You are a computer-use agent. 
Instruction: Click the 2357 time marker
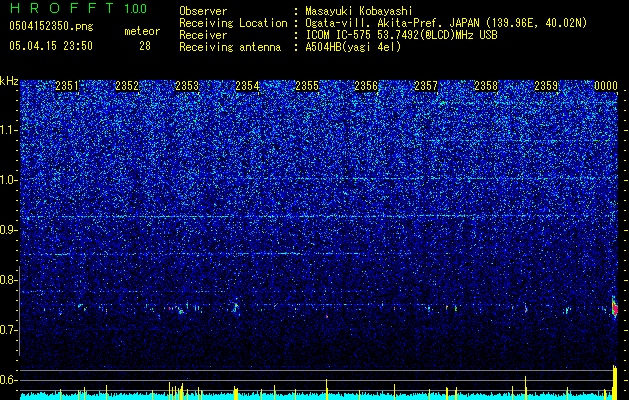coord(426,85)
